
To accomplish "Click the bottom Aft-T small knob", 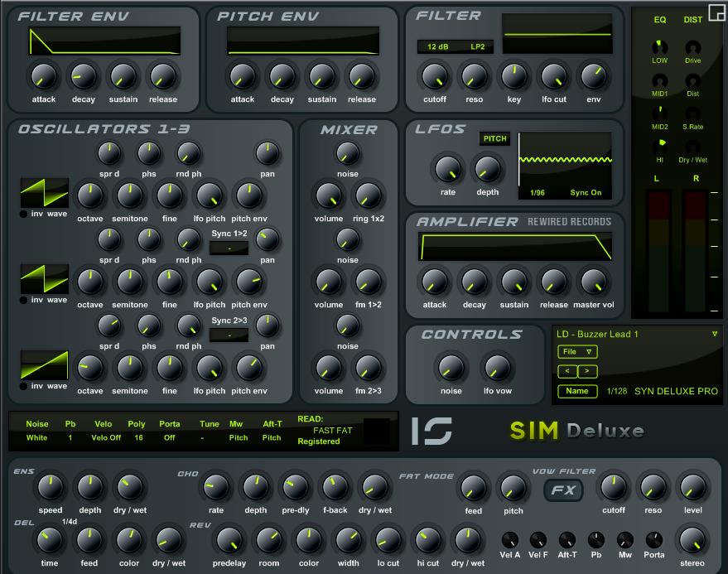I will [x=566, y=540].
